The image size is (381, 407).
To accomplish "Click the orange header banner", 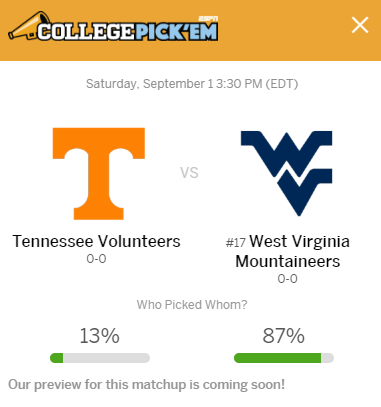I will tap(190, 30).
